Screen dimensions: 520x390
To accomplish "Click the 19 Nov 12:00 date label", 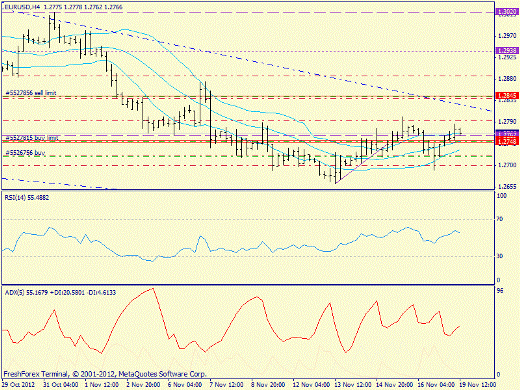I will point(477,384).
